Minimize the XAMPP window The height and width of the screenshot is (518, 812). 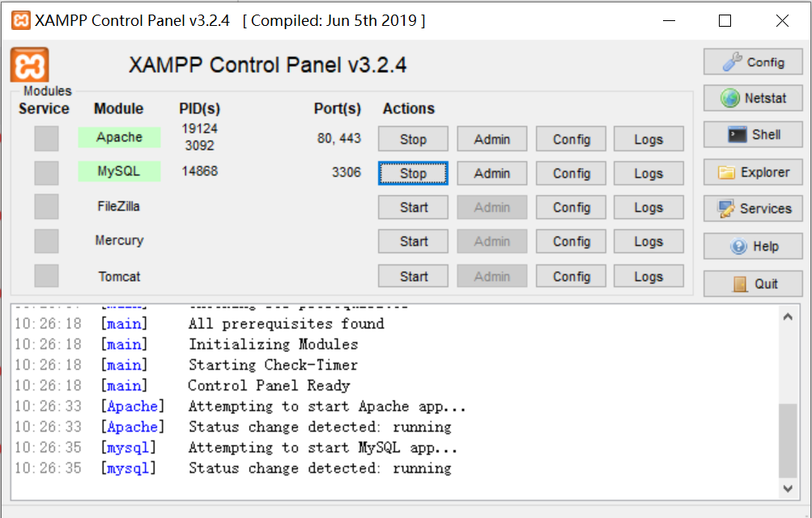(x=669, y=21)
